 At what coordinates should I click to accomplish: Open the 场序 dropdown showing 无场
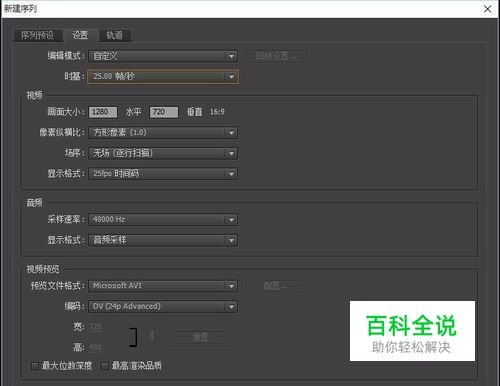pos(163,153)
